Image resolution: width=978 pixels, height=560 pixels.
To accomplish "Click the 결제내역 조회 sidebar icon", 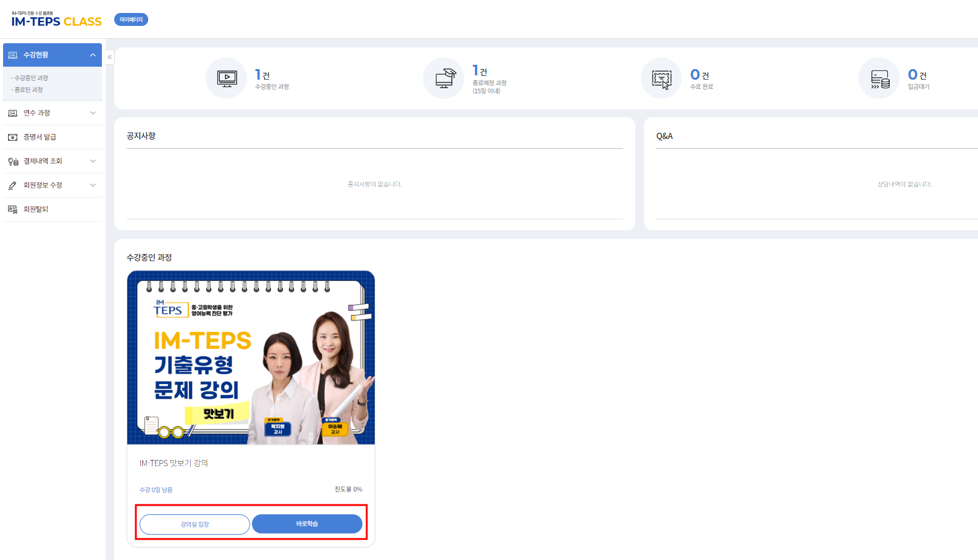I will pyautogui.click(x=12, y=161).
